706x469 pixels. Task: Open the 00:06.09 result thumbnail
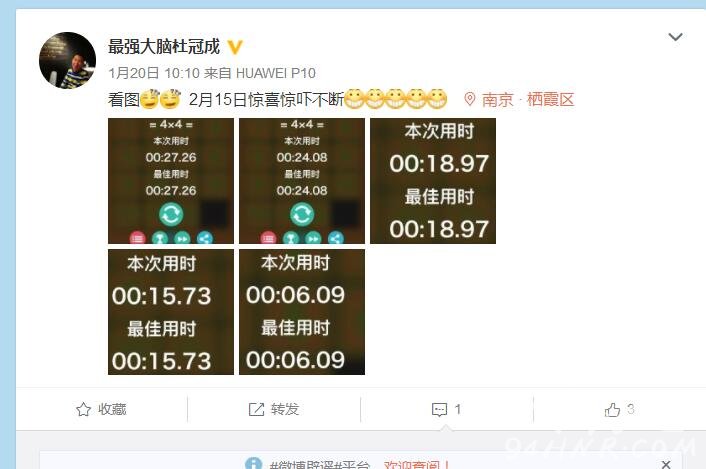[302, 312]
